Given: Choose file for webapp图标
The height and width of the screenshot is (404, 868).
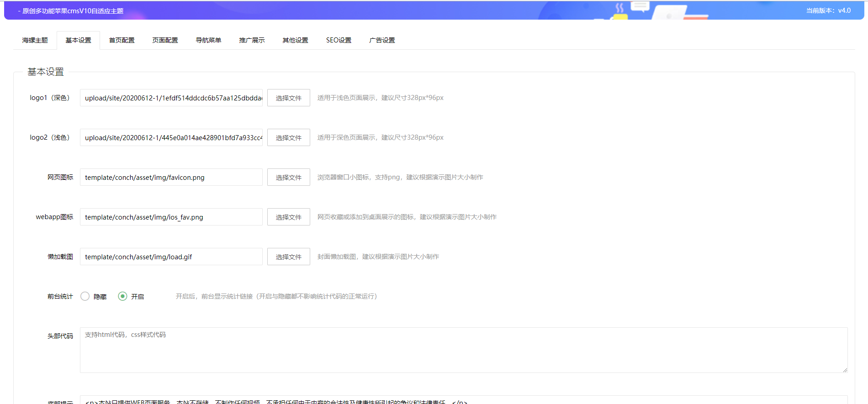Looking at the screenshot, I should tap(289, 217).
